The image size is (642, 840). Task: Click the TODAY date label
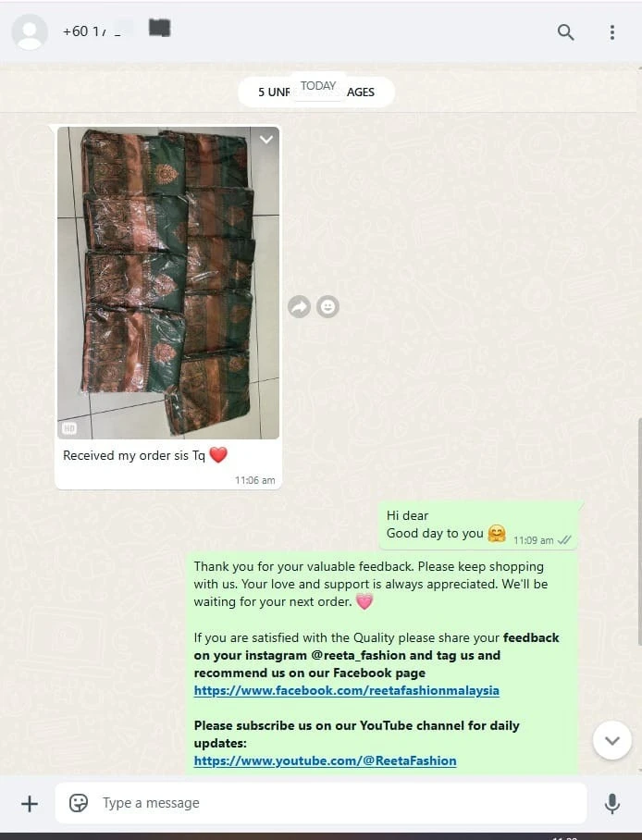coord(318,86)
